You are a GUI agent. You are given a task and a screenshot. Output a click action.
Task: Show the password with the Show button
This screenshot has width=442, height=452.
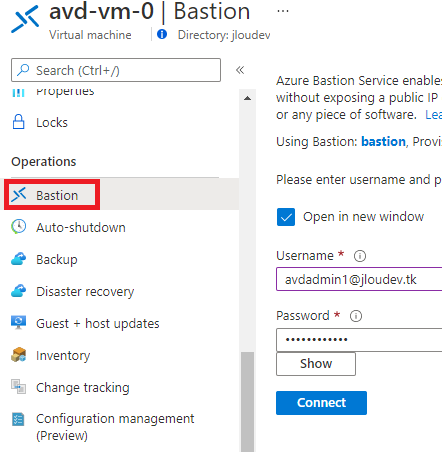[316, 364]
